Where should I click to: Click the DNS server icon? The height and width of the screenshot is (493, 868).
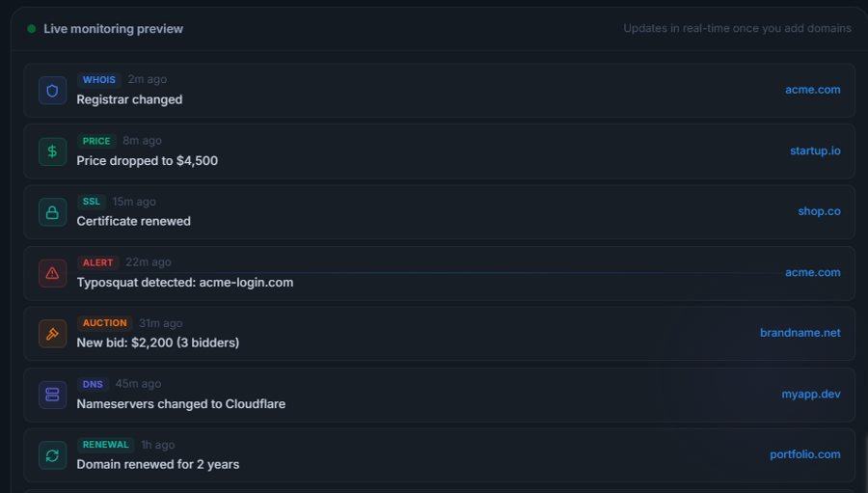click(53, 395)
